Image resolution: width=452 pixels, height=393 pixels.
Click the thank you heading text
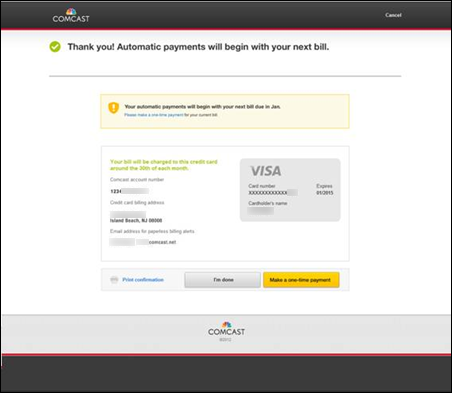coord(198,47)
